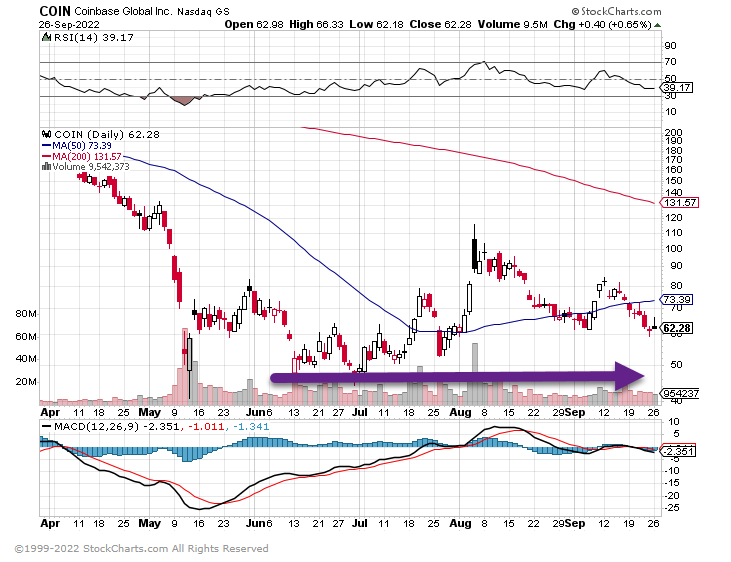Click the 131.57 red price tag on the axis
The image size is (731, 562).
point(679,202)
